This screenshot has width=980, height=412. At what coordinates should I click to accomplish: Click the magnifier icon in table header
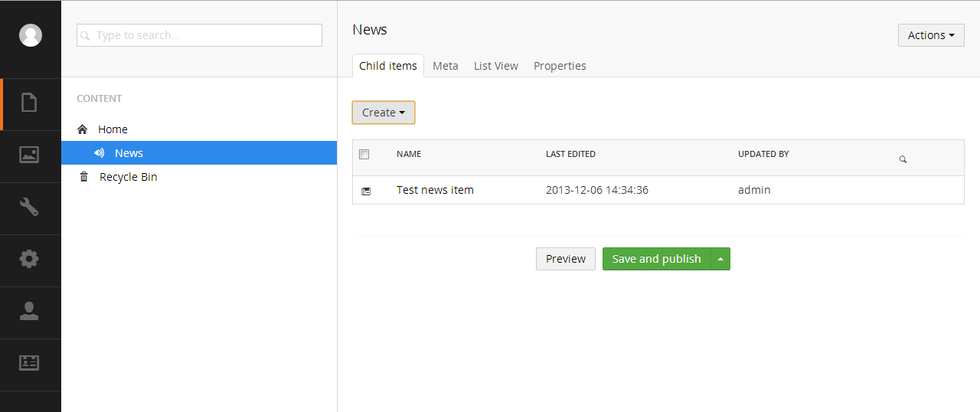point(903,159)
